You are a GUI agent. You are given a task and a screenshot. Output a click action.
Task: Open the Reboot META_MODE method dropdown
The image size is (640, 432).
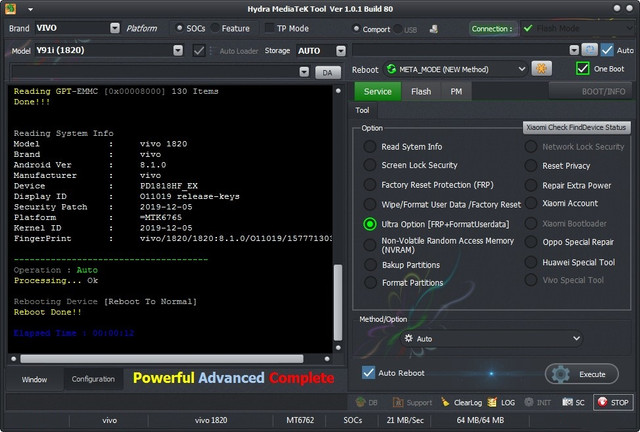[x=455, y=69]
